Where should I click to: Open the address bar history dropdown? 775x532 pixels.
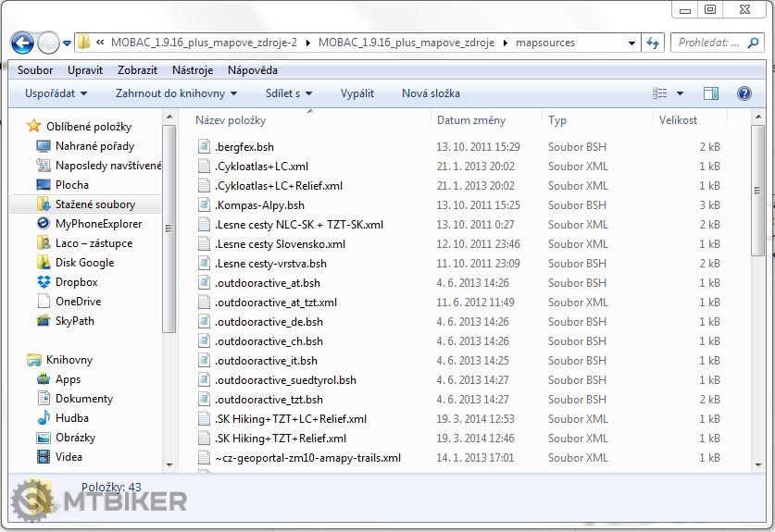[x=631, y=43]
